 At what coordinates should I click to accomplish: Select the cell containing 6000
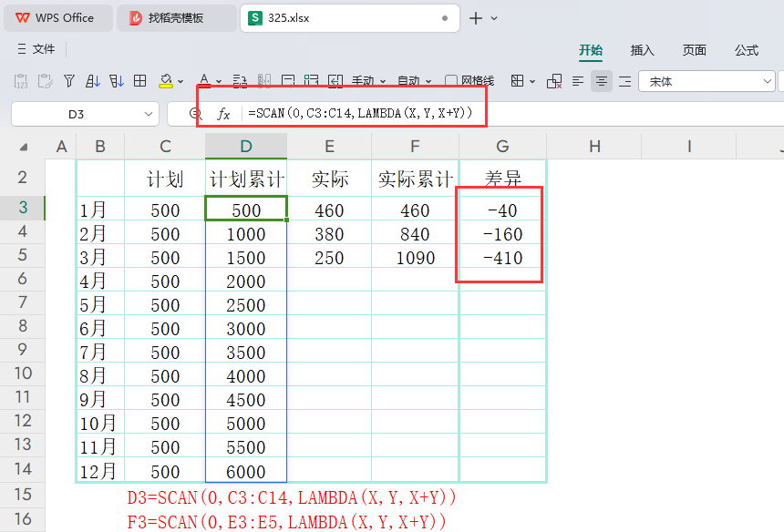coord(246,471)
